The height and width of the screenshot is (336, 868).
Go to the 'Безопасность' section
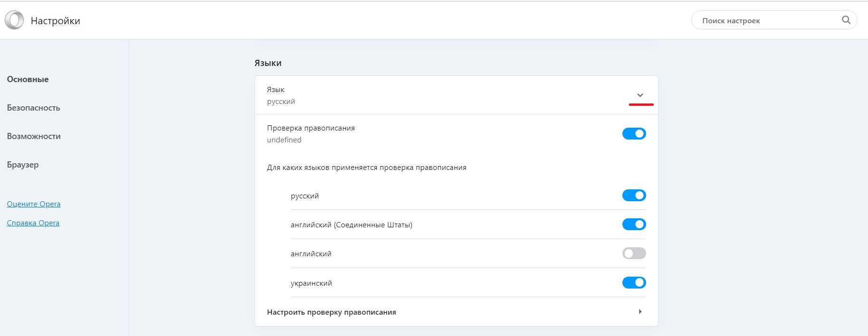click(33, 108)
